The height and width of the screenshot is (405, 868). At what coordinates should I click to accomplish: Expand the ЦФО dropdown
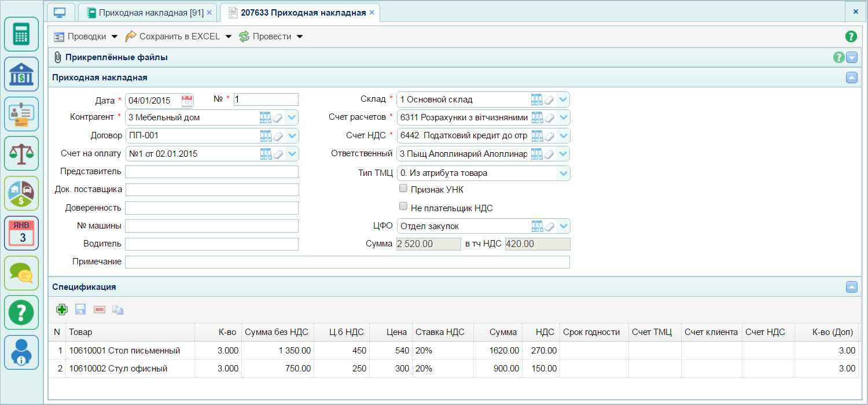[563, 226]
